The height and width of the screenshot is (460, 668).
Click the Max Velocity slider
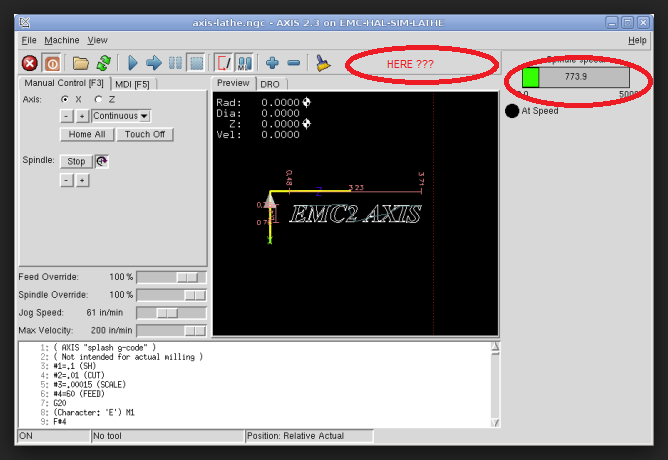(x=171, y=331)
